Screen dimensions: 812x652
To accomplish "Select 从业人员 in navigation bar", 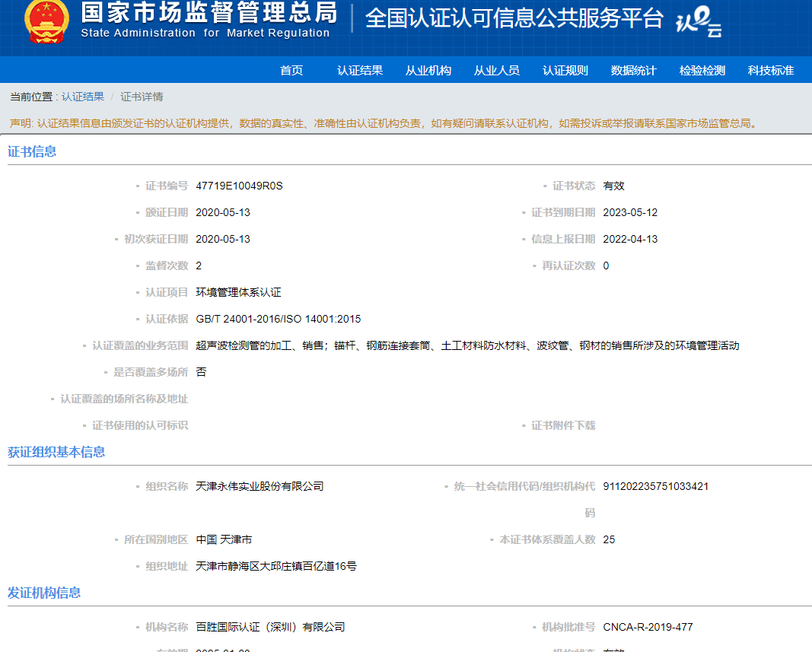I will click(x=497, y=71).
